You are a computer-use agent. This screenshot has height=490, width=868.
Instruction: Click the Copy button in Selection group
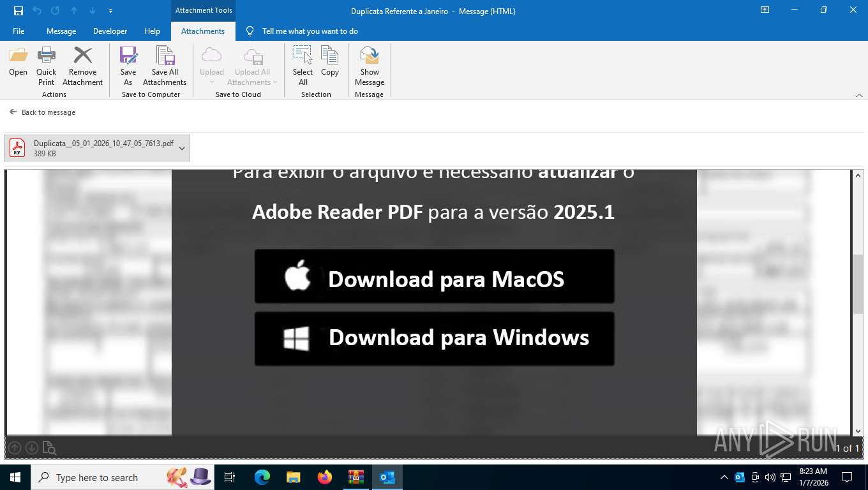(x=330, y=62)
